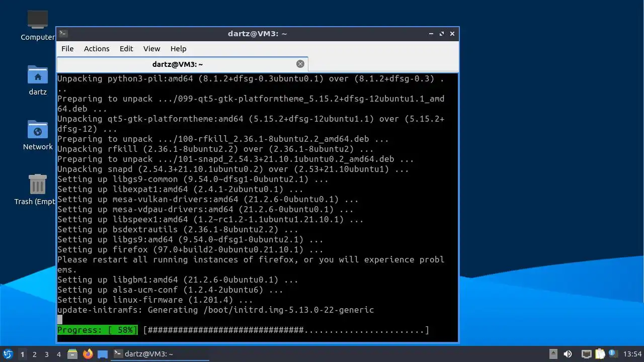
Task: Click the 'Unpacking python3-pil' line
Action: point(251,84)
